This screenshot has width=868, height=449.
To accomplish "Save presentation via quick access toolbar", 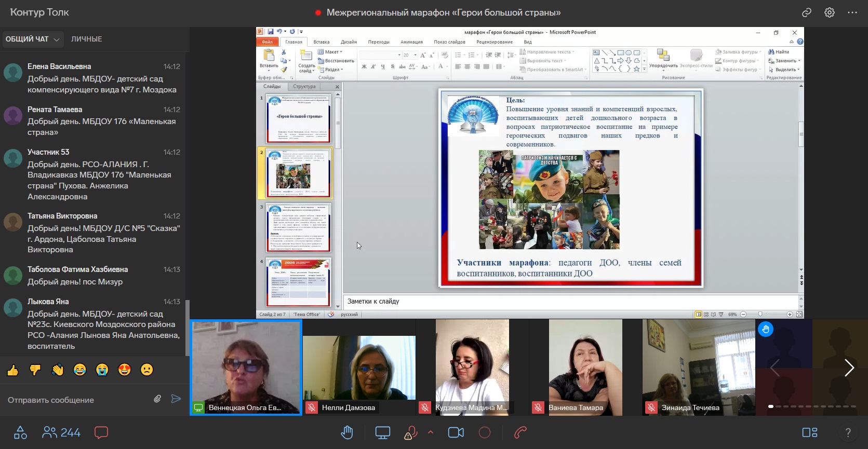I will click(x=271, y=32).
